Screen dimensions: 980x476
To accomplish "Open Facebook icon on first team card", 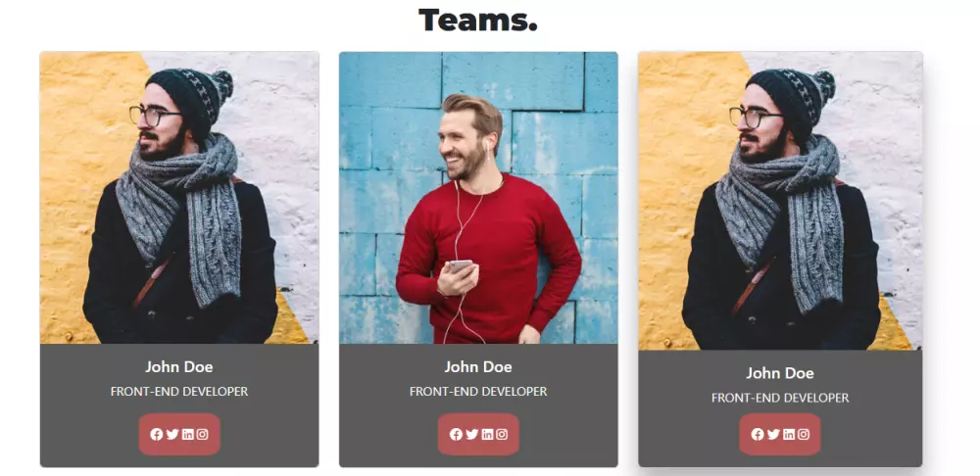I will (x=156, y=434).
